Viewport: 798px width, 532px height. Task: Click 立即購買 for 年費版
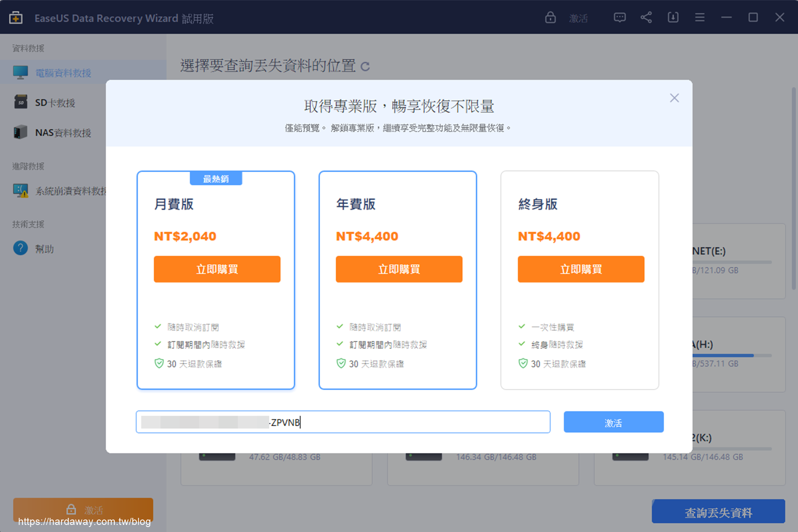[399, 269]
